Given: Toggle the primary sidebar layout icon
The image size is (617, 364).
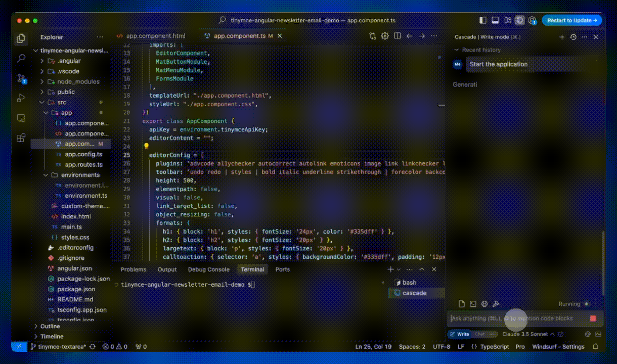Looking at the screenshot, I should 483,20.
